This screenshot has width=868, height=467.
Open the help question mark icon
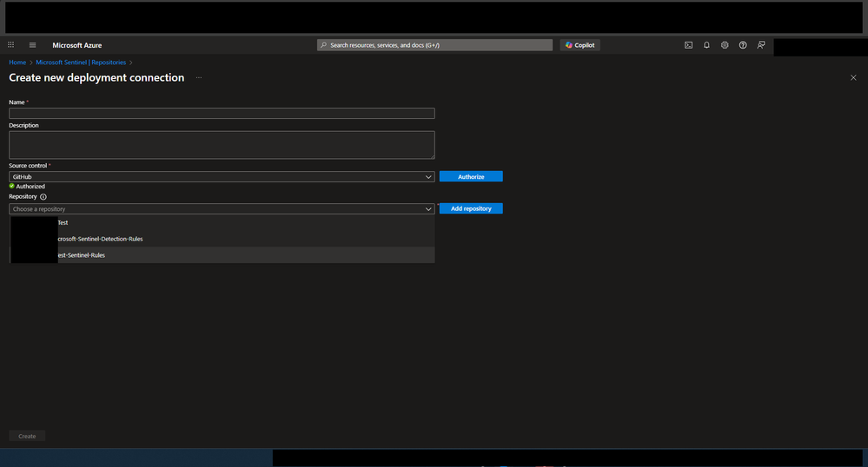click(x=743, y=45)
